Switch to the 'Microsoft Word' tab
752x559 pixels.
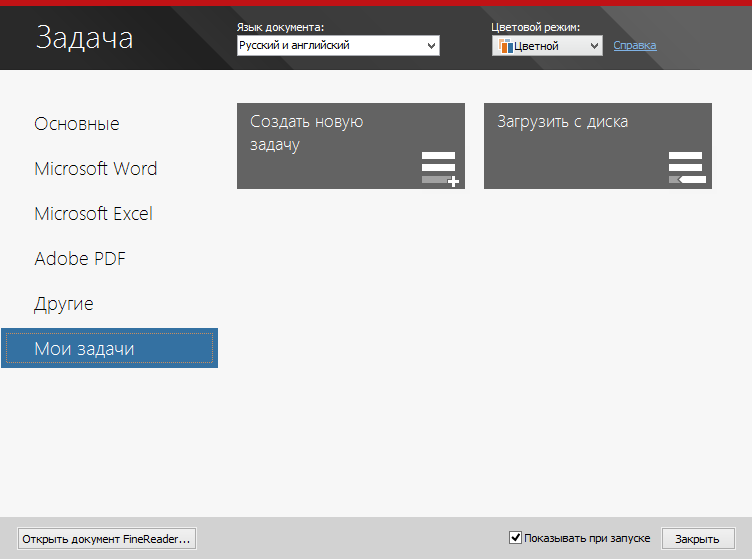pyautogui.click(x=95, y=169)
